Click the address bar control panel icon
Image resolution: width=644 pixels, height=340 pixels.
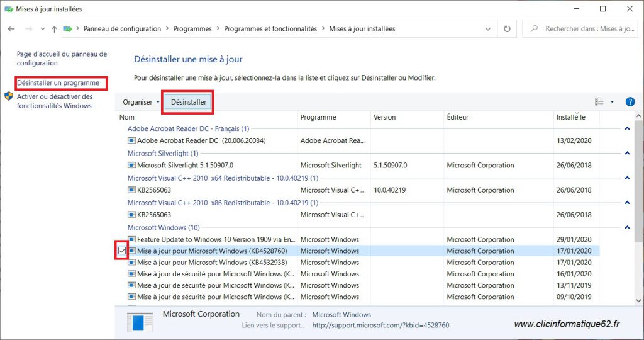[x=68, y=29]
